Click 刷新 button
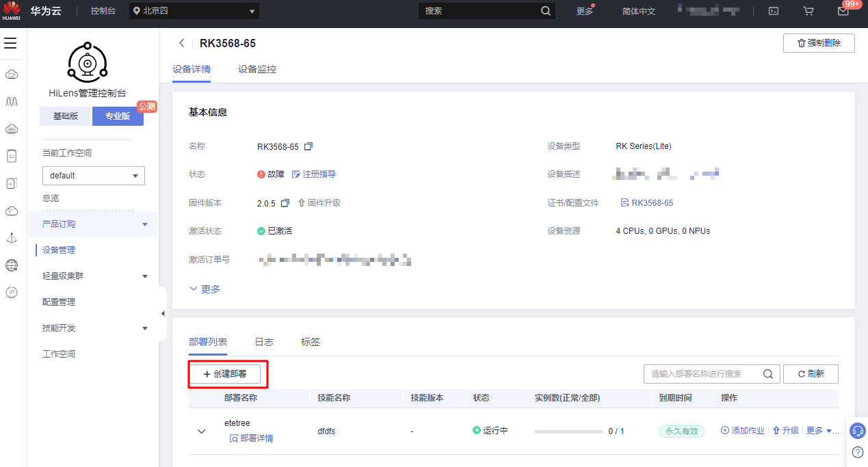The width and height of the screenshot is (868, 467). tap(811, 374)
